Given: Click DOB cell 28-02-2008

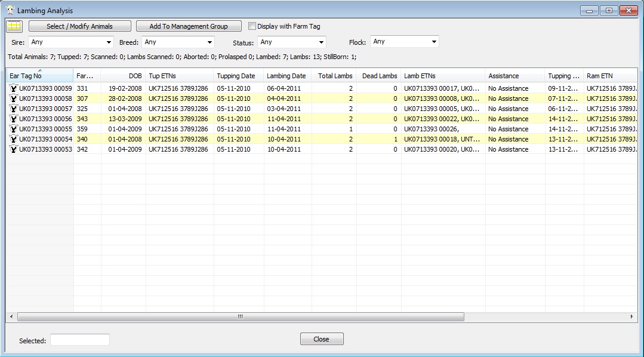Looking at the screenshot, I should pyautogui.click(x=125, y=99).
